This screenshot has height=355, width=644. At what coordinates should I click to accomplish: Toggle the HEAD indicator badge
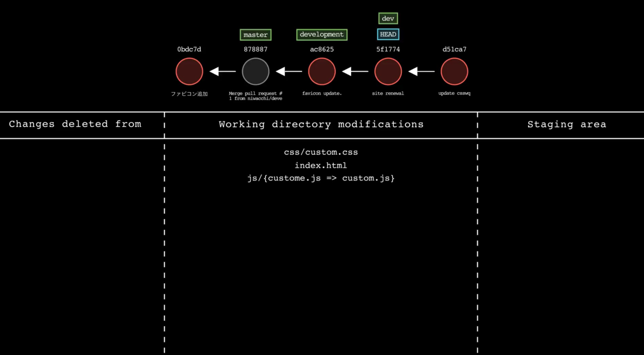coord(387,34)
